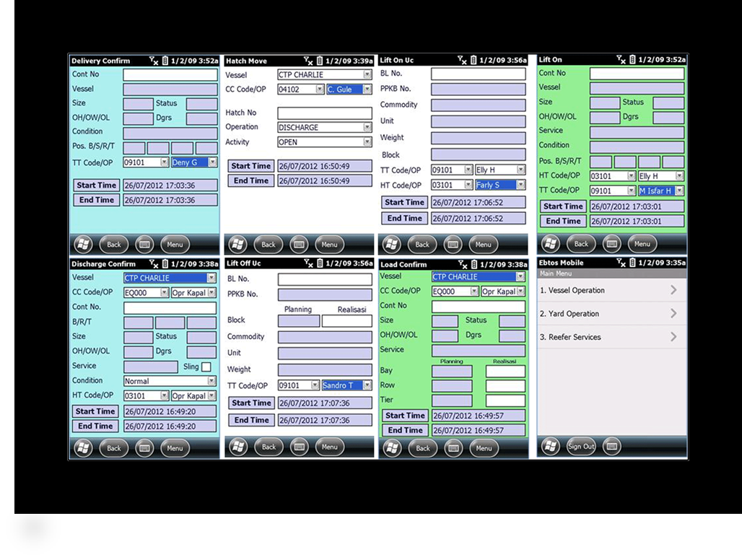Open 1. Vessel Operation menu item
742x560 pixels.
(611, 290)
